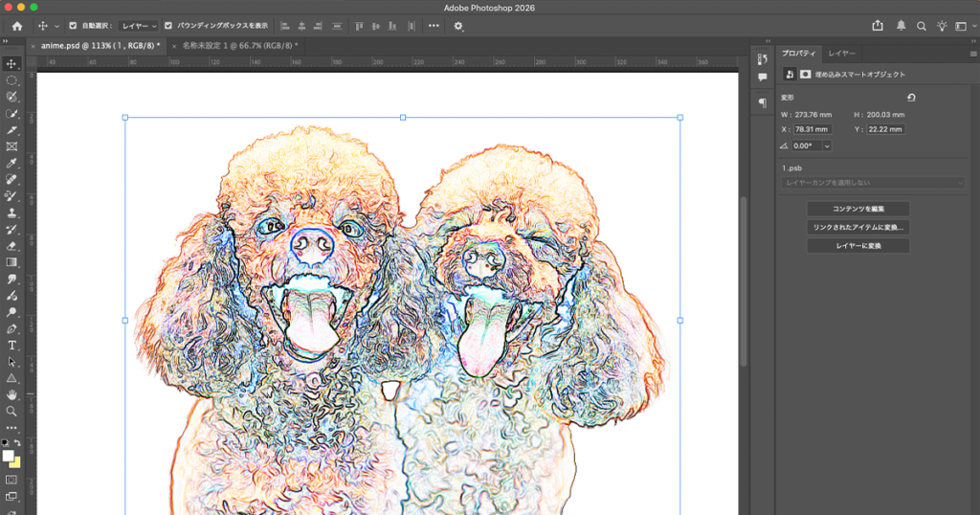Switch to 名称未設定 1 document tab

click(237, 45)
